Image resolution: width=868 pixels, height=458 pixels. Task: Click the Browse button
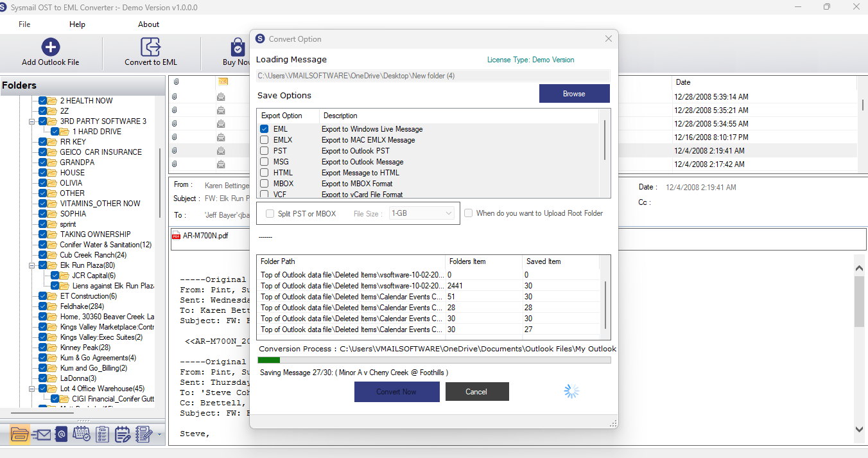(x=574, y=94)
